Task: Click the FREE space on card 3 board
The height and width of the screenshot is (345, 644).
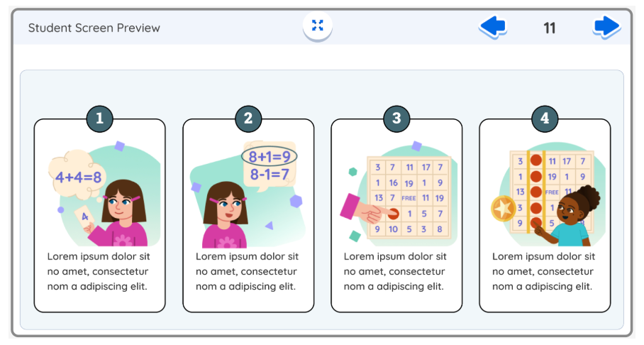Action: point(409,198)
